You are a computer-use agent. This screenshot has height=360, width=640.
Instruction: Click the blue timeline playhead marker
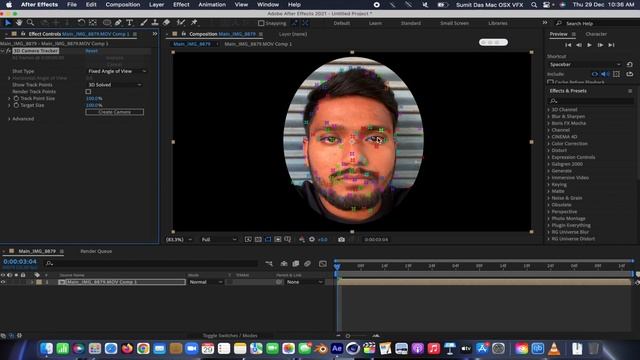337,266
